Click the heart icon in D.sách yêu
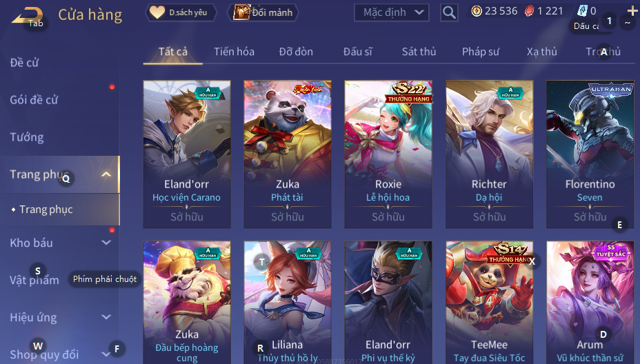 point(157,12)
